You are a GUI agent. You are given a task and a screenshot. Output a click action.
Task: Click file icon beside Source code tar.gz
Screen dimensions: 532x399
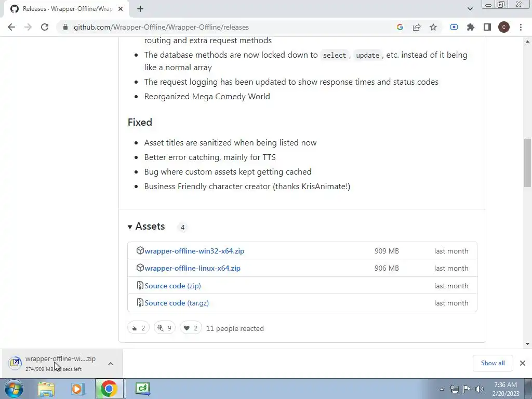pyautogui.click(x=140, y=302)
